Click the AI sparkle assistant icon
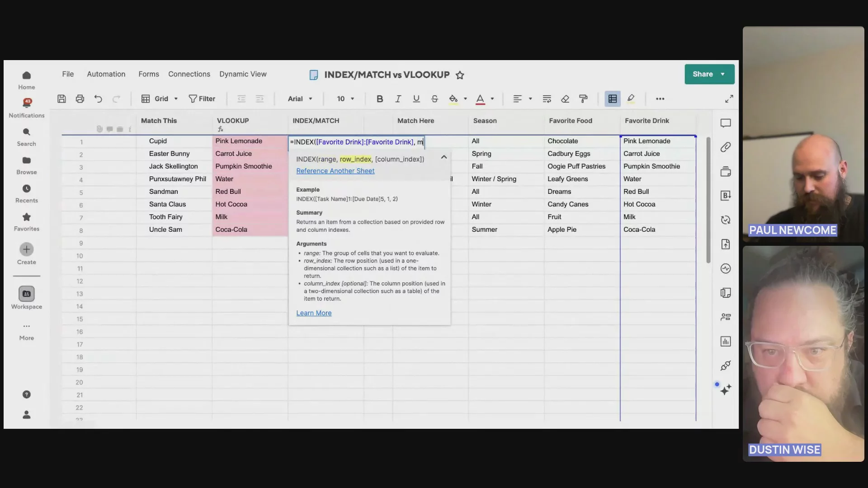 (726, 389)
